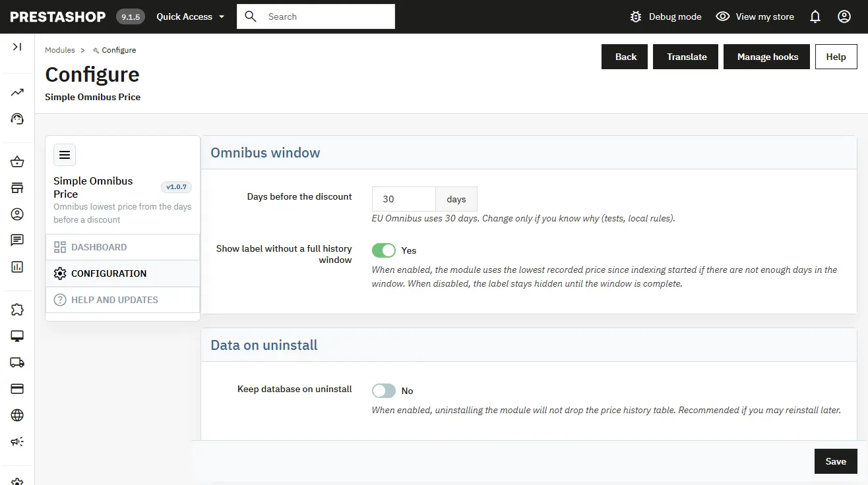This screenshot has height=485, width=868.
Task: Click the notifications bell icon
Action: (x=815, y=16)
